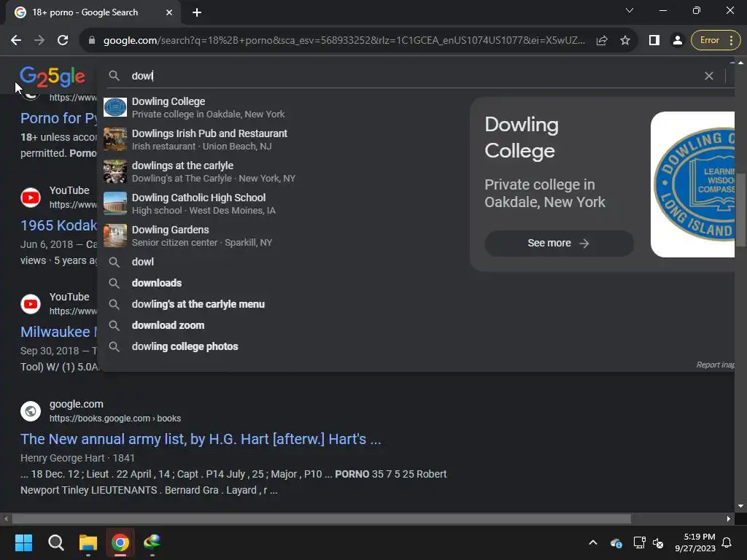
Task: Select Dowlings Irish Pub and Restaurant suggestion
Action: point(284,139)
